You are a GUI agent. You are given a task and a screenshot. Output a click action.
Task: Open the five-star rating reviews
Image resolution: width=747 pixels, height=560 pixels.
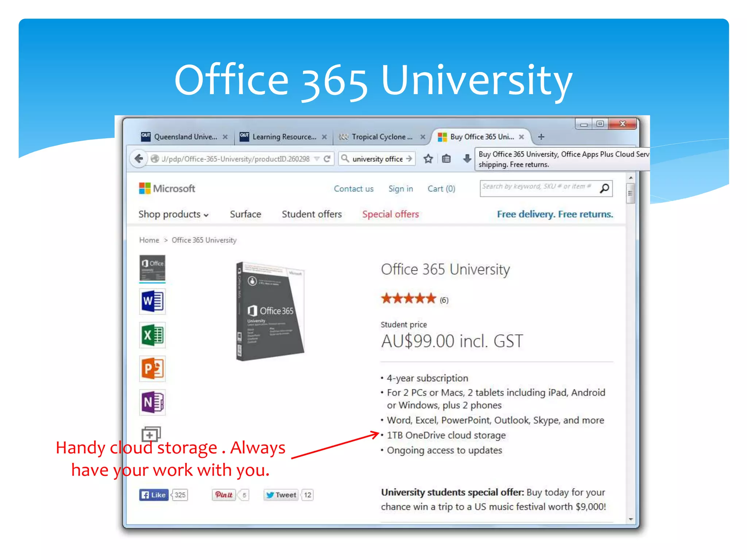pos(409,299)
